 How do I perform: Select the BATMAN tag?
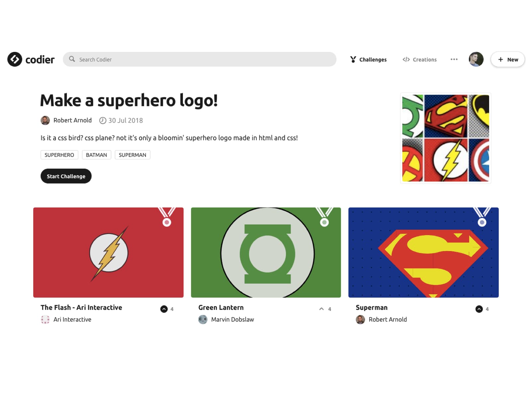pyautogui.click(x=96, y=155)
